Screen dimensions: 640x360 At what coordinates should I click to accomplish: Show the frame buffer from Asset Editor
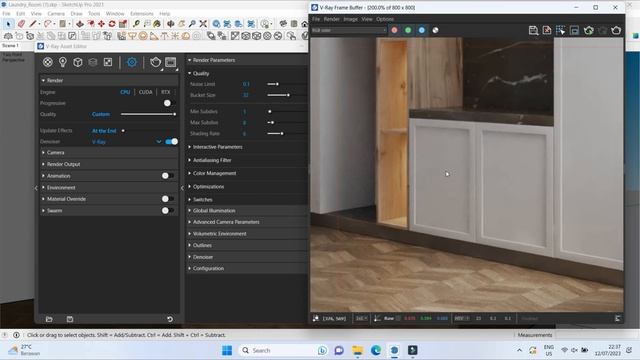(171, 62)
